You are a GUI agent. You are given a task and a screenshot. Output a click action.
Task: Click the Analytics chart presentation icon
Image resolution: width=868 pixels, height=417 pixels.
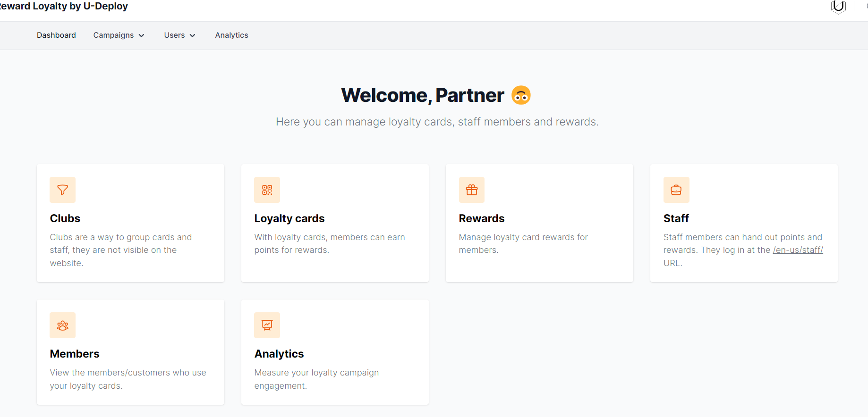tap(267, 325)
